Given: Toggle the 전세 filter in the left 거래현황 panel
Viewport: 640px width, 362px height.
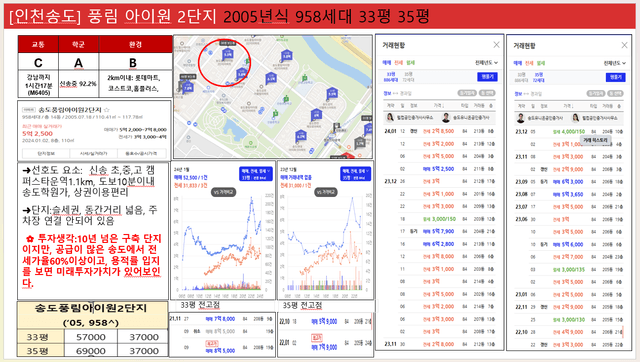Looking at the screenshot, I should (x=398, y=63).
